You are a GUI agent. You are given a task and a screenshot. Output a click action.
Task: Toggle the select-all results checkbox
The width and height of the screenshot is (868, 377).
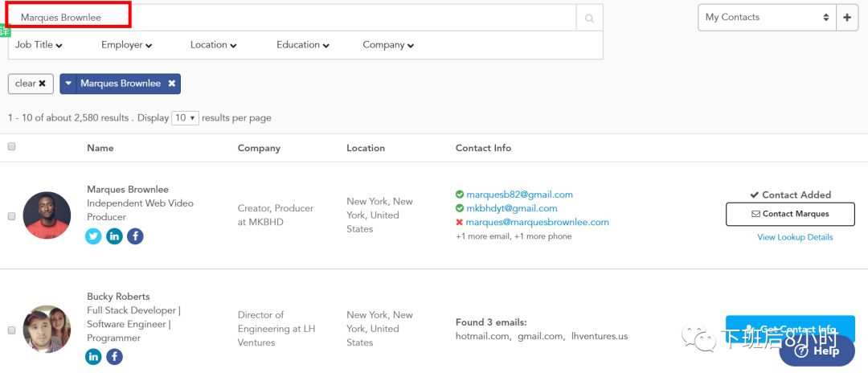(x=11, y=147)
